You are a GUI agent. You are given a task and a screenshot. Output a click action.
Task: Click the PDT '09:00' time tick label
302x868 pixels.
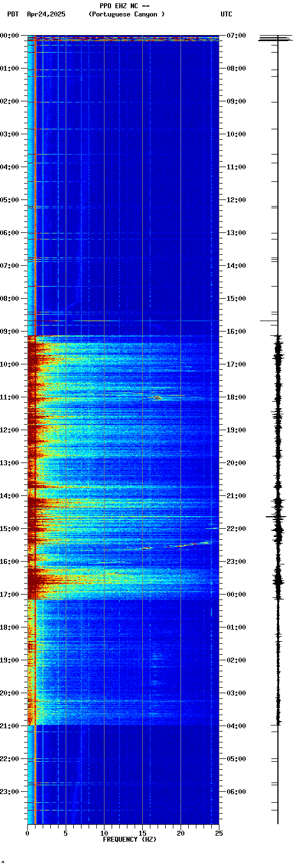tap(9, 332)
